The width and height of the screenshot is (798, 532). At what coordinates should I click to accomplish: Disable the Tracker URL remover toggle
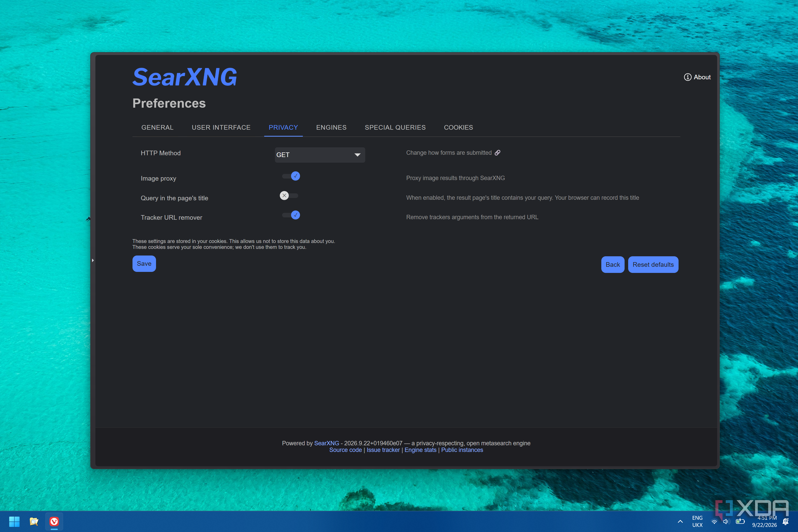click(291, 215)
